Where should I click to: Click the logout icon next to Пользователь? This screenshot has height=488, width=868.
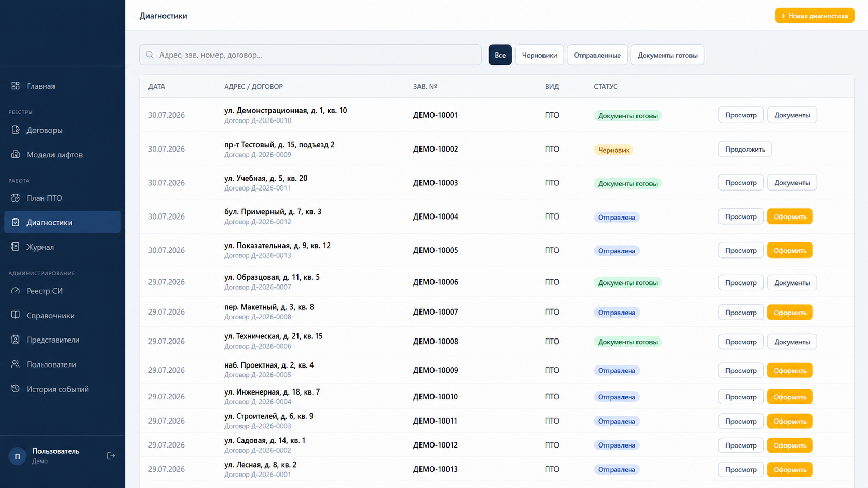pos(111,456)
